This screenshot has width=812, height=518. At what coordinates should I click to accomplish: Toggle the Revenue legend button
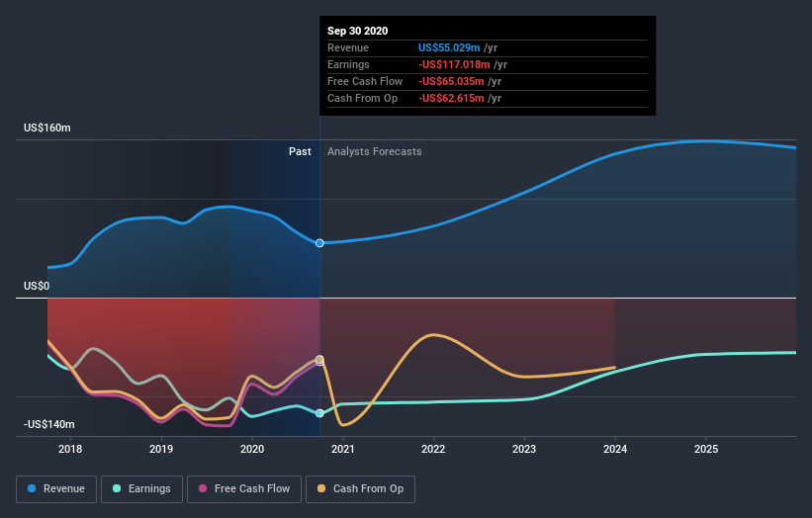pyautogui.click(x=56, y=489)
